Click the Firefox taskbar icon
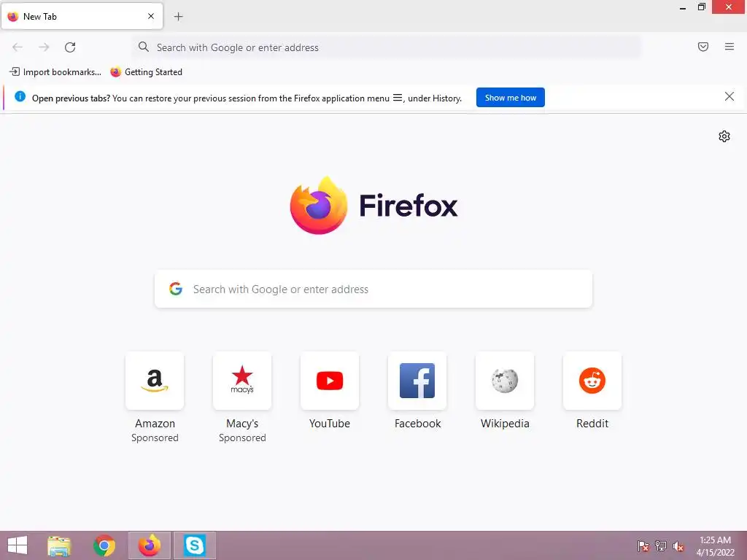The height and width of the screenshot is (560, 747). [150, 545]
